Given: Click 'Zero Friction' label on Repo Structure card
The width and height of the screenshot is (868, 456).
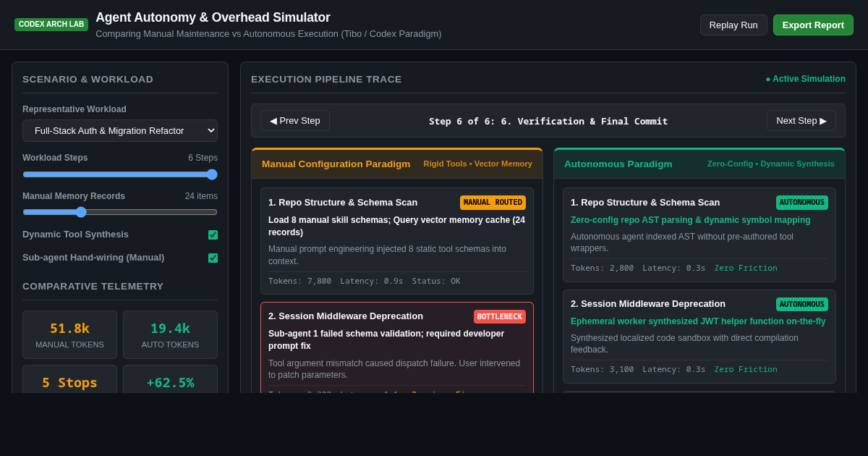Looking at the screenshot, I should [x=746, y=269].
